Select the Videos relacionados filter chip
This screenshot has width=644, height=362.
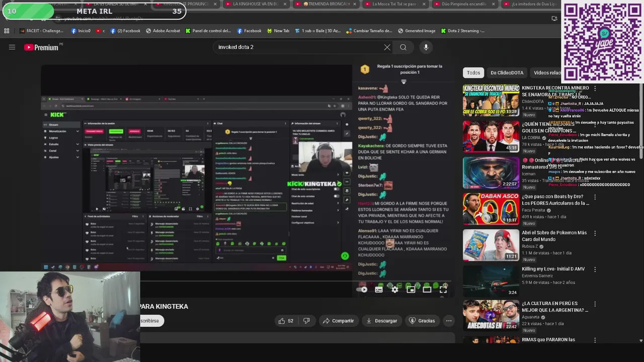tap(547, 73)
